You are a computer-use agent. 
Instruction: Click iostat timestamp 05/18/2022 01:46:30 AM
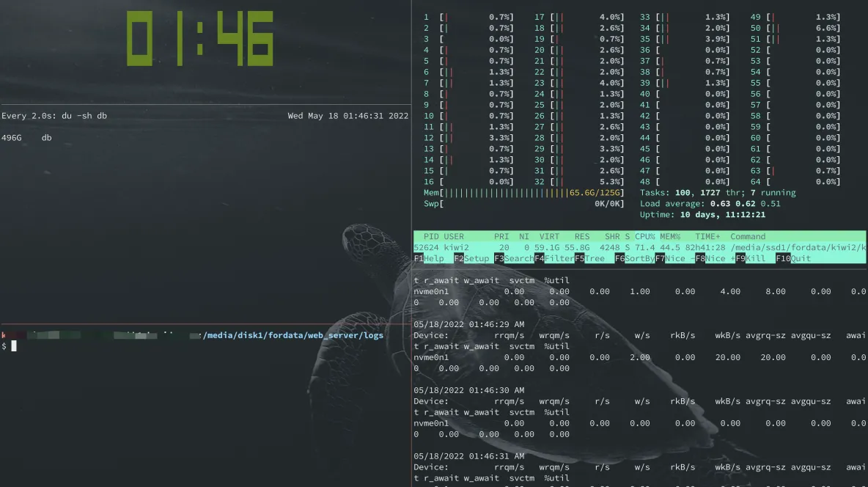pos(469,391)
